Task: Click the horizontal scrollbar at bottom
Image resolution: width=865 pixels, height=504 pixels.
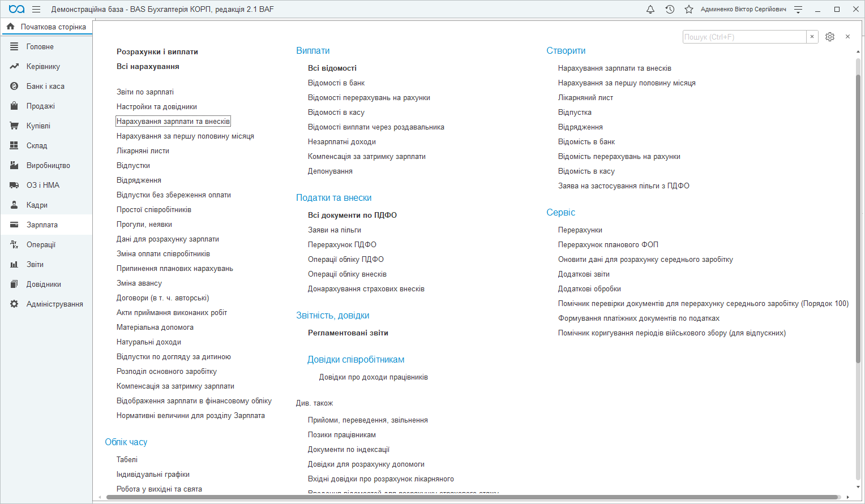Action: tap(472, 497)
